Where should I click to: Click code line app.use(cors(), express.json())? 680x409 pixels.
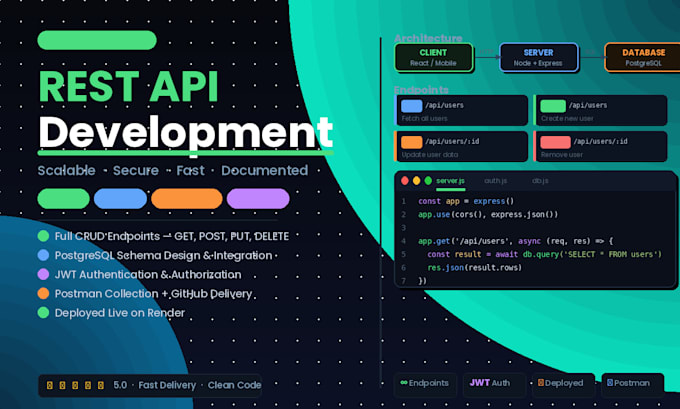[488, 215]
